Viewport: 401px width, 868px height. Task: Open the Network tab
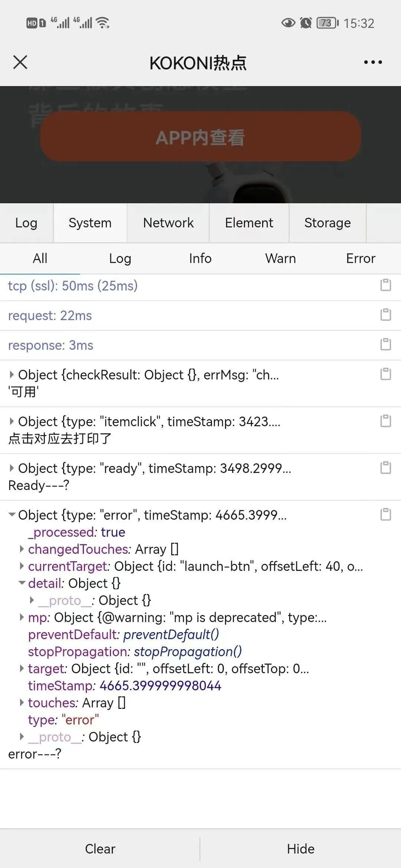(168, 223)
